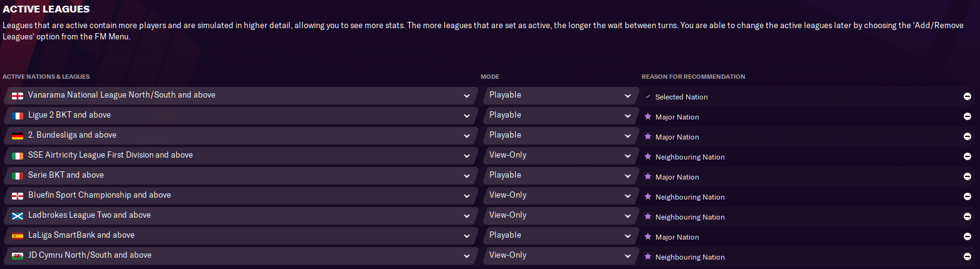Viewport: 980px width, 269px height.
Task: Open the Ligue 2 BKT league dropdown
Action: (466, 116)
